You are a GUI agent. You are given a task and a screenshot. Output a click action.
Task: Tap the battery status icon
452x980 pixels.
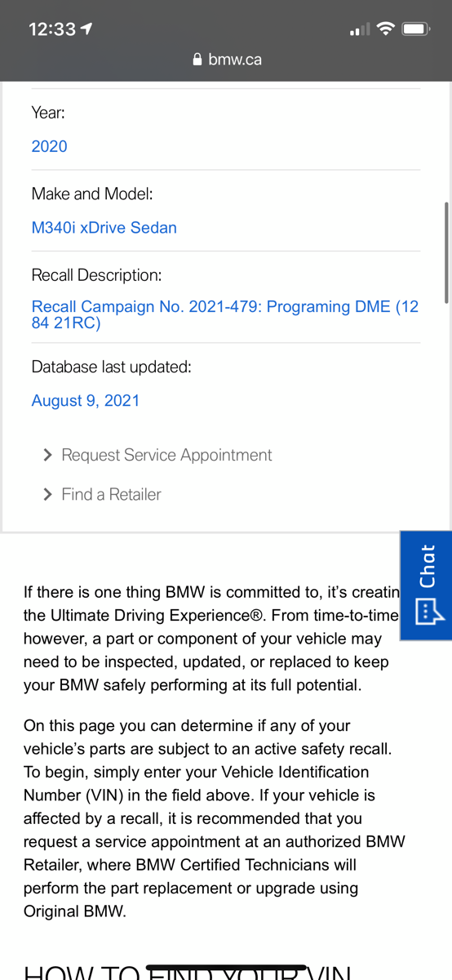416,29
